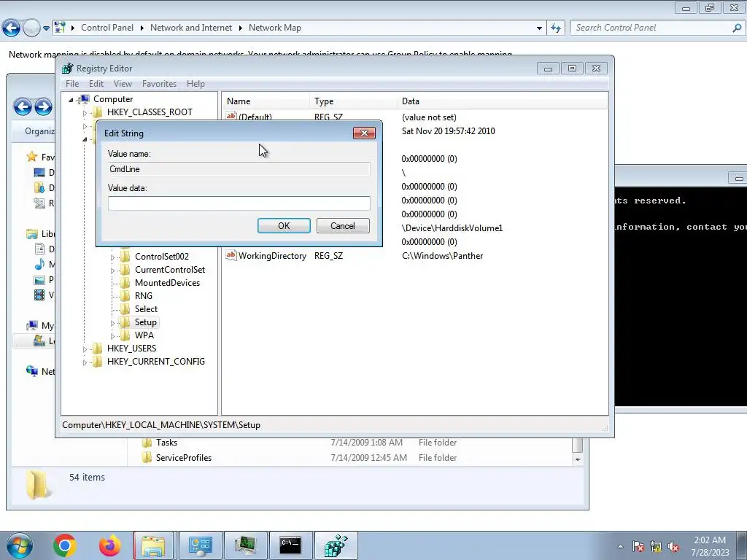This screenshot has width=747, height=560.
Task: Select the (Default) value icon
Action: pyautogui.click(x=231, y=116)
